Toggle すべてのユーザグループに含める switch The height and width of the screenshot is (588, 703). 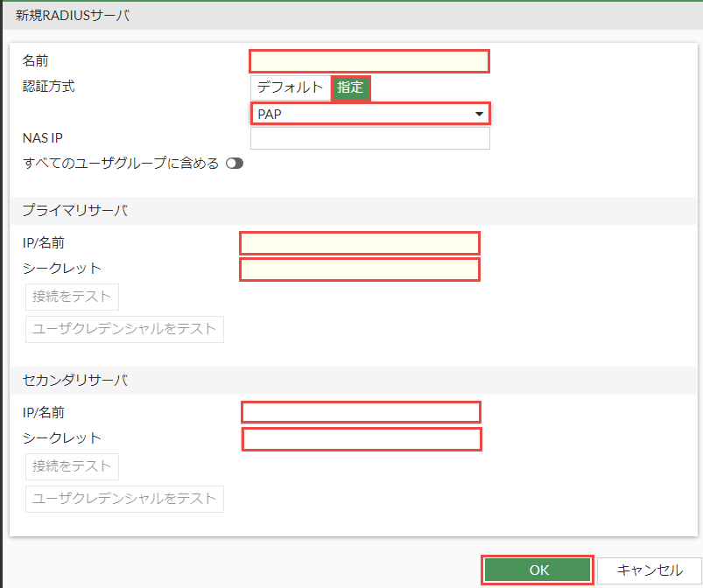pos(234,163)
